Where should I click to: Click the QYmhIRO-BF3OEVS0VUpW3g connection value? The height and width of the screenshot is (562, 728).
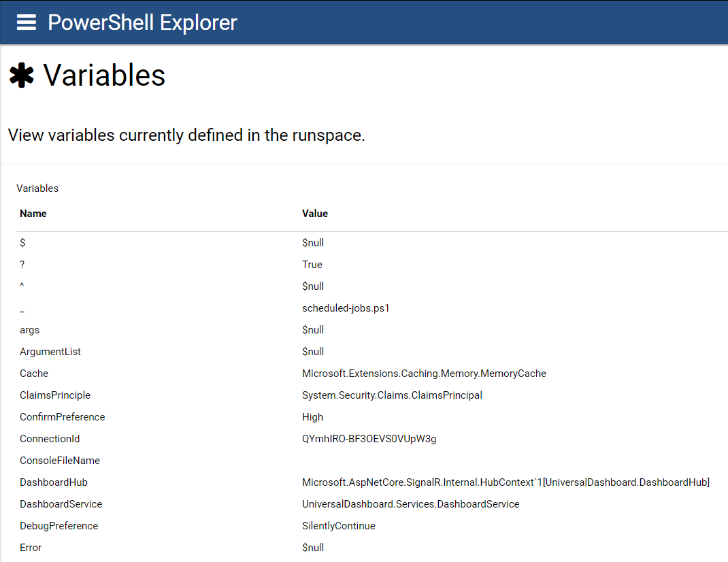pyautogui.click(x=369, y=439)
